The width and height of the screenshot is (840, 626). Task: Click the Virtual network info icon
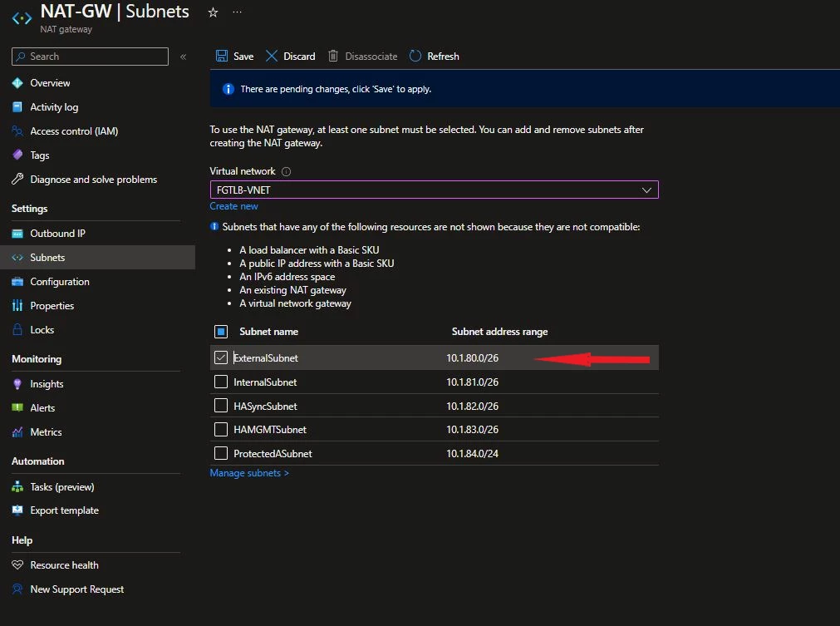tap(286, 171)
